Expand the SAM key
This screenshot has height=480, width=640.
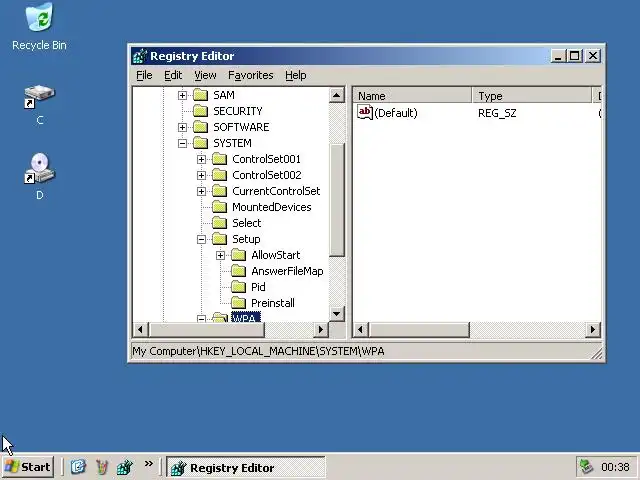tap(182, 96)
